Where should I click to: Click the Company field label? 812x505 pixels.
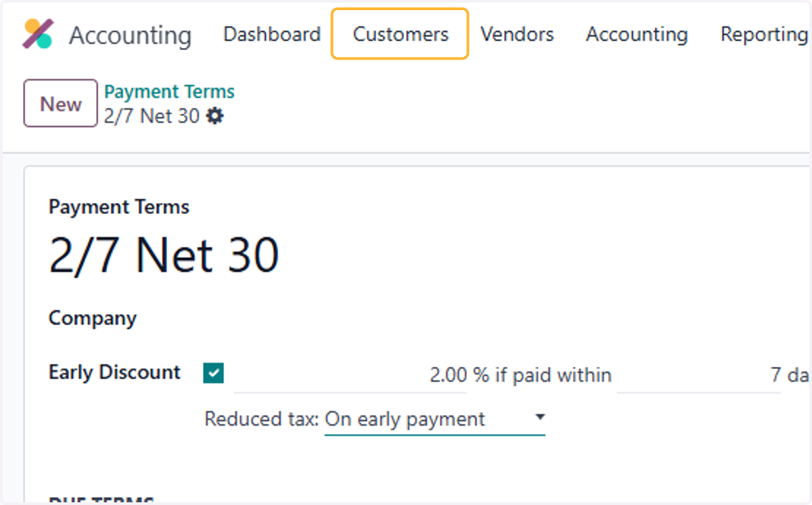coord(93,318)
